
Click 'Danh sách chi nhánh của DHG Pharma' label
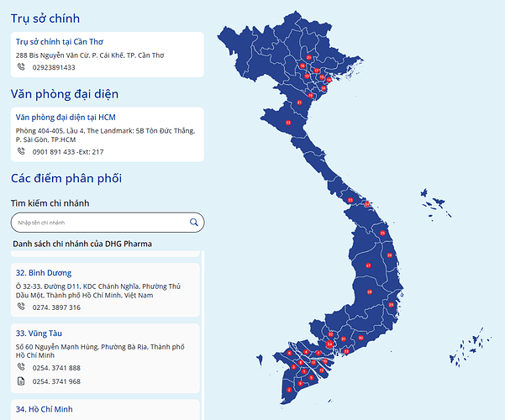click(x=82, y=244)
